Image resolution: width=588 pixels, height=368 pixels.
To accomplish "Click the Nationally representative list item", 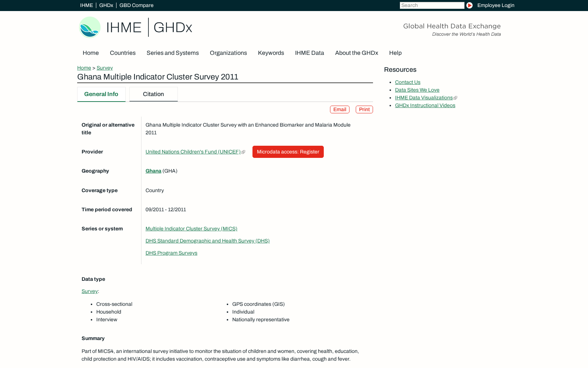I will click(261, 320).
